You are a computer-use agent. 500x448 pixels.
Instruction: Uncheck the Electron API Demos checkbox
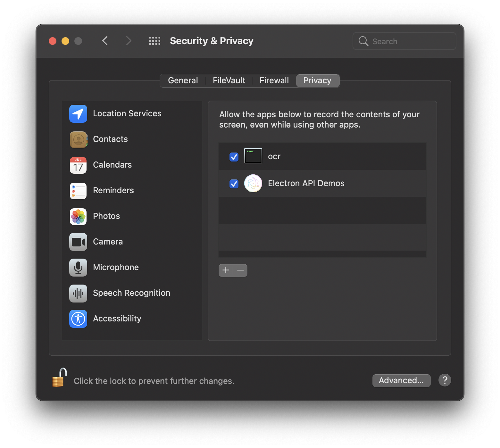234,184
